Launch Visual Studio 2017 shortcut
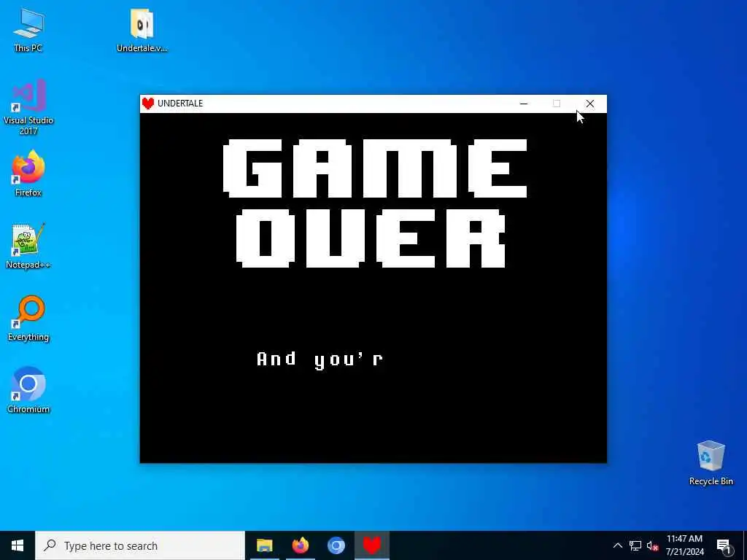Screen dimensions: 747x560 (x=28, y=107)
